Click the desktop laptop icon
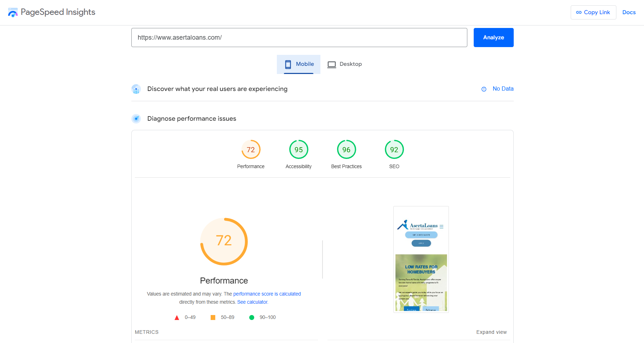Screen dimensions: 644x343 point(332,64)
